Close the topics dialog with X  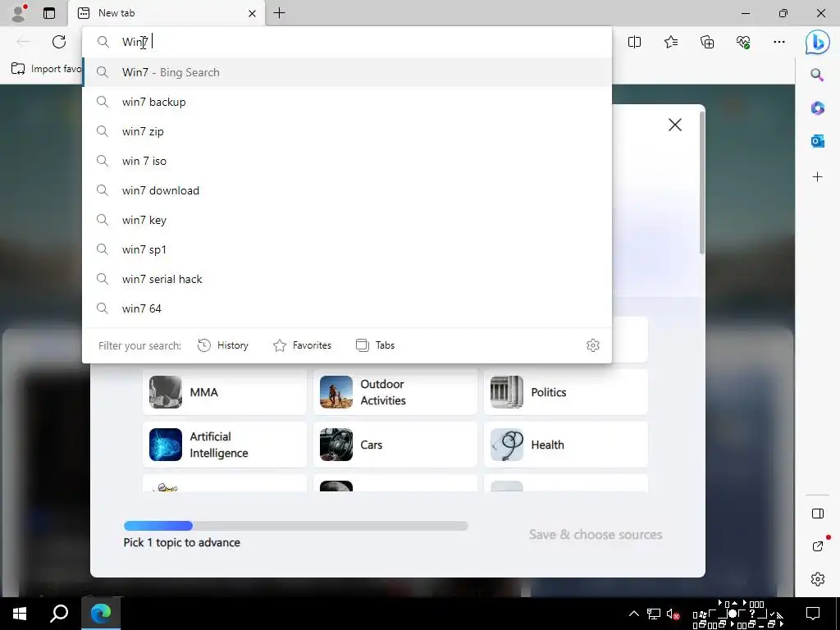click(x=675, y=125)
